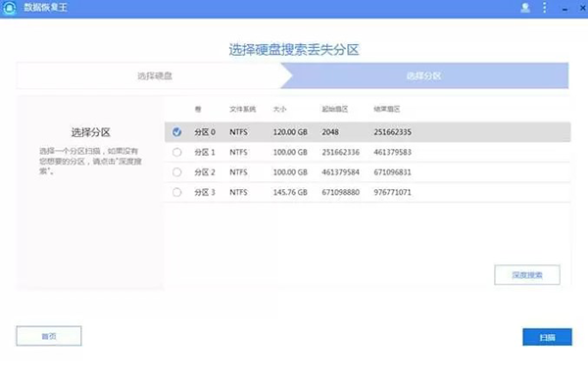Click the 分区 1 label
This screenshot has width=588, height=381.
pos(205,152)
